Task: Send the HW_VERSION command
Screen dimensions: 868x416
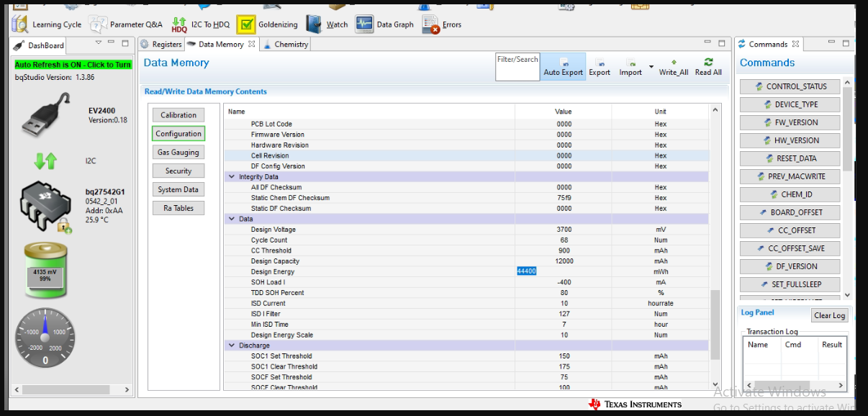Action: pyautogui.click(x=790, y=140)
